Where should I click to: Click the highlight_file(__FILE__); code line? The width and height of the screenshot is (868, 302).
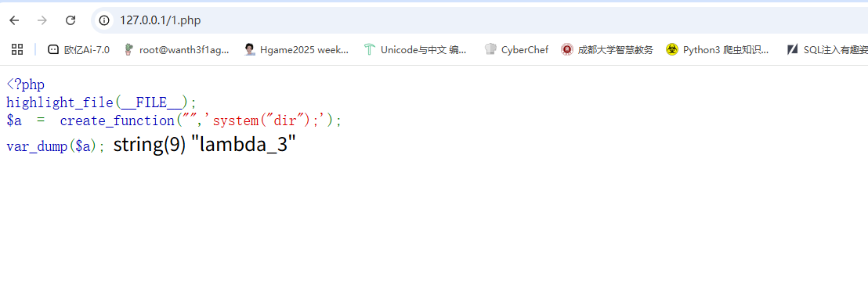(101, 102)
